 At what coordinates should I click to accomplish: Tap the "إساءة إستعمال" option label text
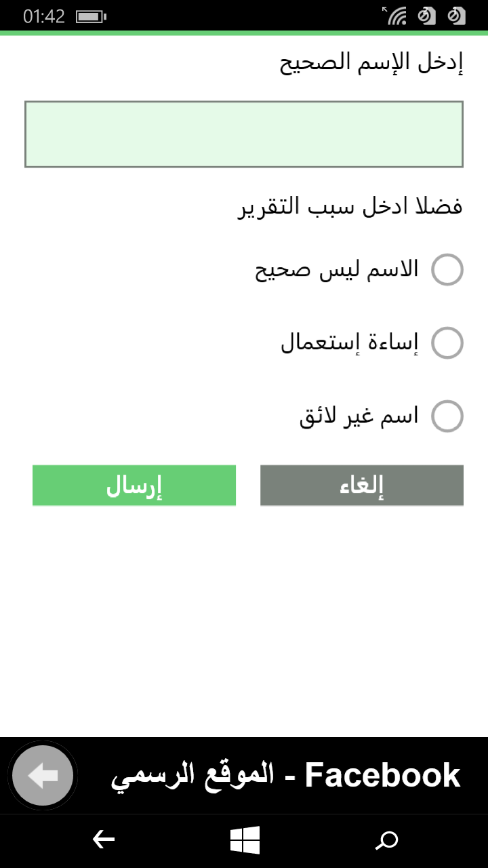(350, 343)
